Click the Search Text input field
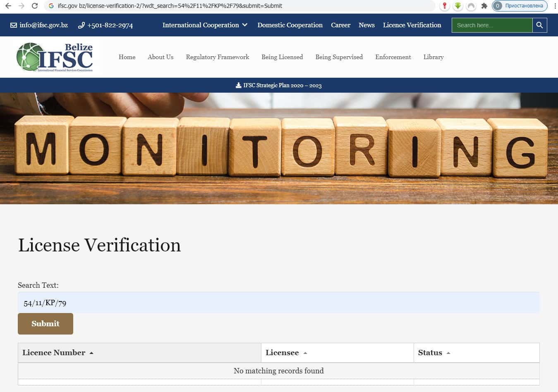Image resolution: width=558 pixels, height=392 pixels. (x=278, y=303)
